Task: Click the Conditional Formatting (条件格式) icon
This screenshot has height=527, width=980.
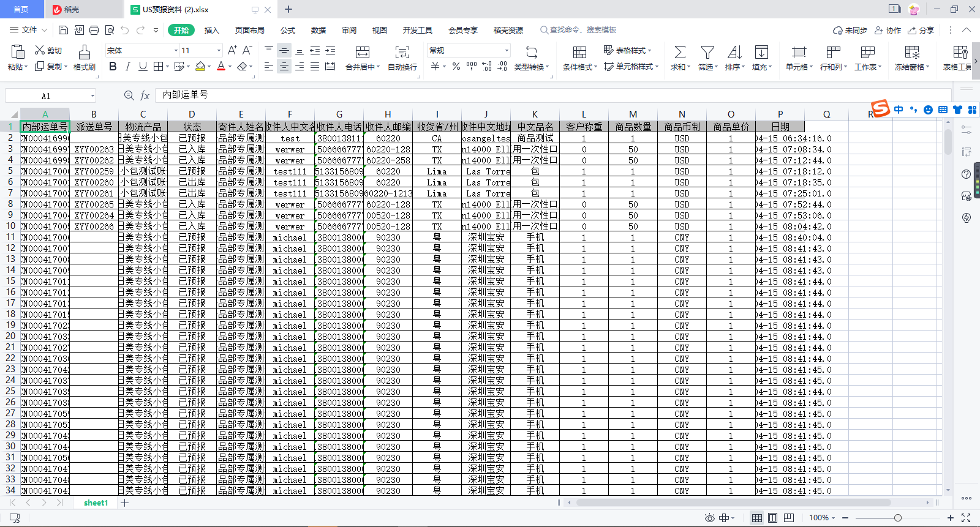Action: (579, 53)
